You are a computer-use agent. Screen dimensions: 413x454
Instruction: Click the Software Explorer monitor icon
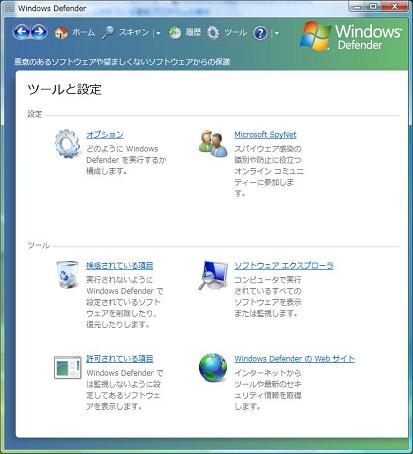[213, 275]
